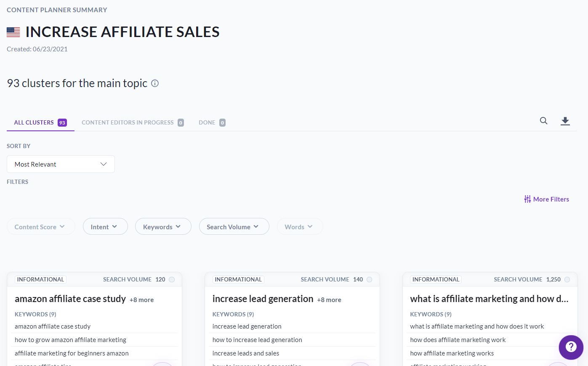This screenshot has height=366, width=588.
Task: Click Search Volume 1,250 label
Action: coord(527,279)
